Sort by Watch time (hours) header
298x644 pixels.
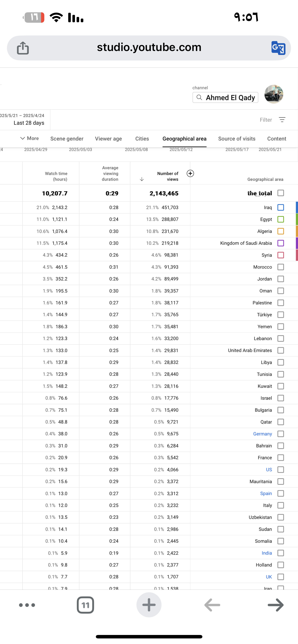[56, 176]
